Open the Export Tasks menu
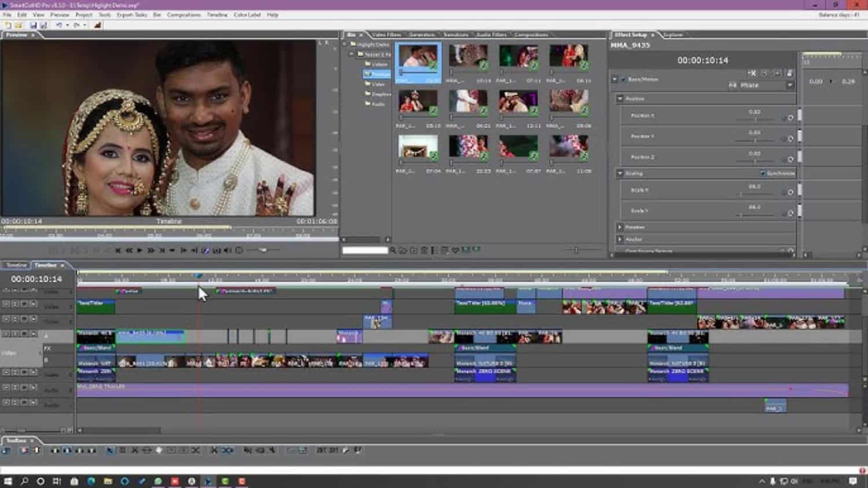The height and width of the screenshot is (488, 868). (x=132, y=15)
